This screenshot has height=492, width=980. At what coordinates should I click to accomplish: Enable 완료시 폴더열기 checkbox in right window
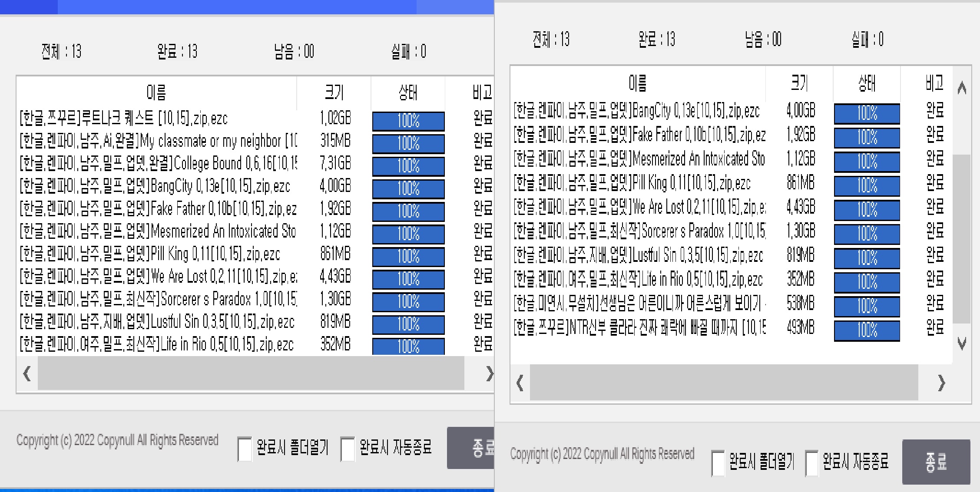click(x=718, y=463)
